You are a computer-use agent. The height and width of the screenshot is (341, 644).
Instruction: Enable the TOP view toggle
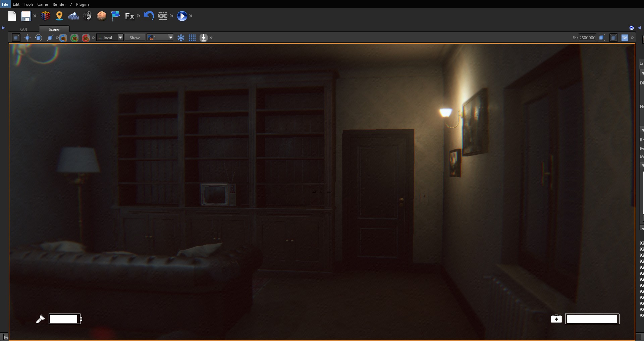[625, 38]
